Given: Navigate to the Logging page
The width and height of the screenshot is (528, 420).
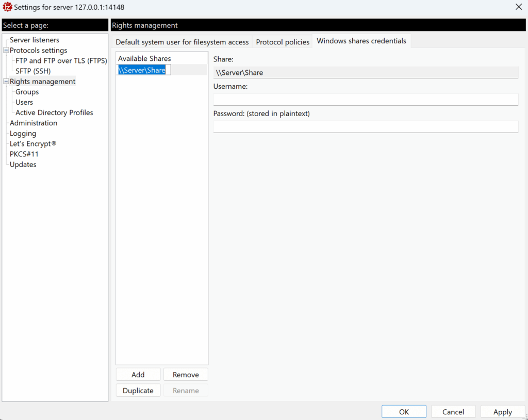Looking at the screenshot, I should tap(23, 134).
